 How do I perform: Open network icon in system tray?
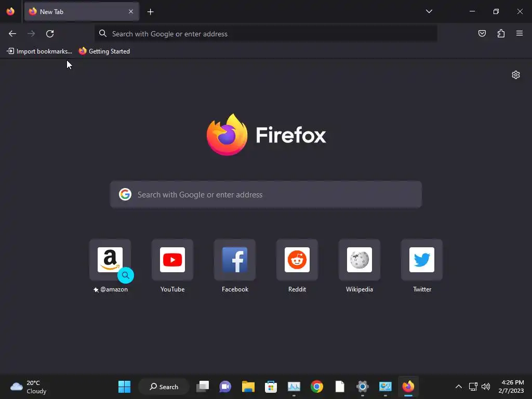pyautogui.click(x=473, y=387)
